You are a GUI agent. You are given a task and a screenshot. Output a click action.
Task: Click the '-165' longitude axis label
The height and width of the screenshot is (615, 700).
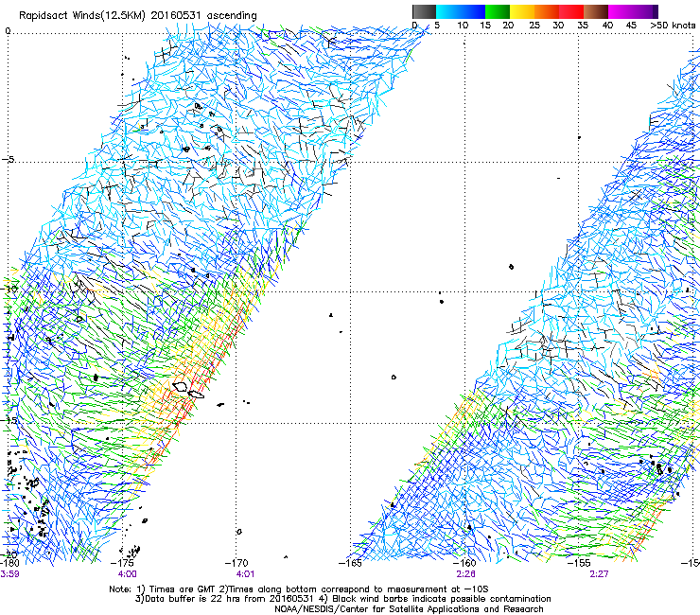[351, 563]
